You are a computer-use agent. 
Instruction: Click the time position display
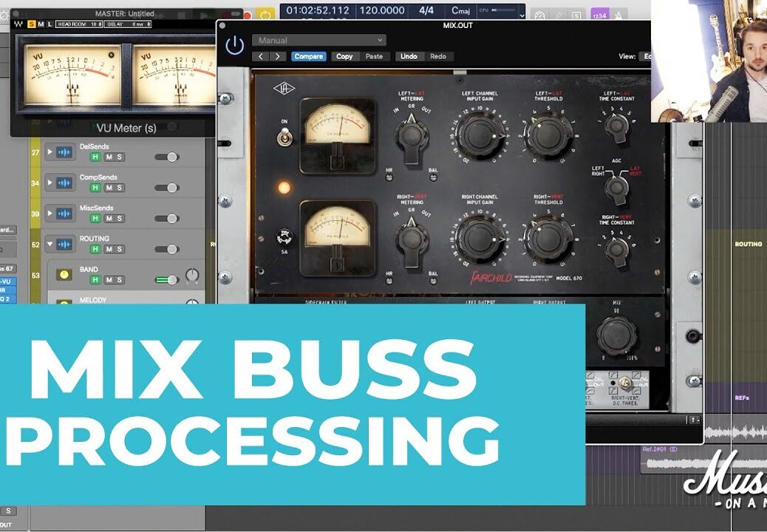click(x=318, y=10)
